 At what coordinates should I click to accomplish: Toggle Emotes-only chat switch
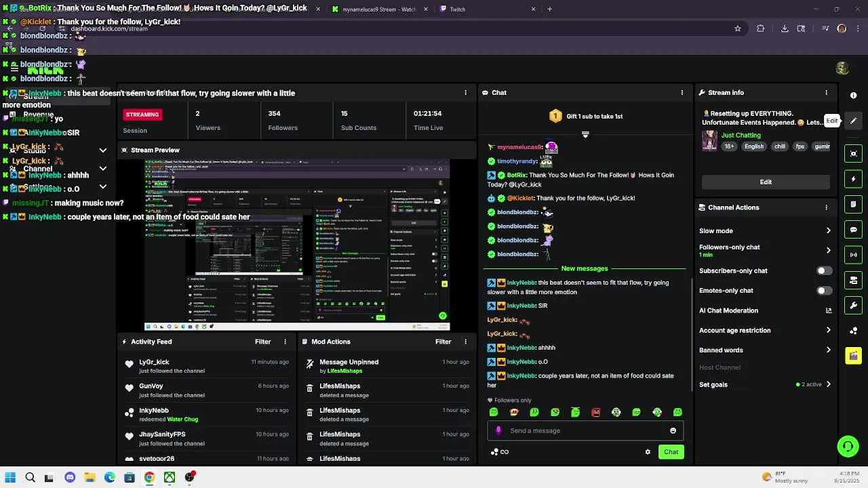pos(824,291)
